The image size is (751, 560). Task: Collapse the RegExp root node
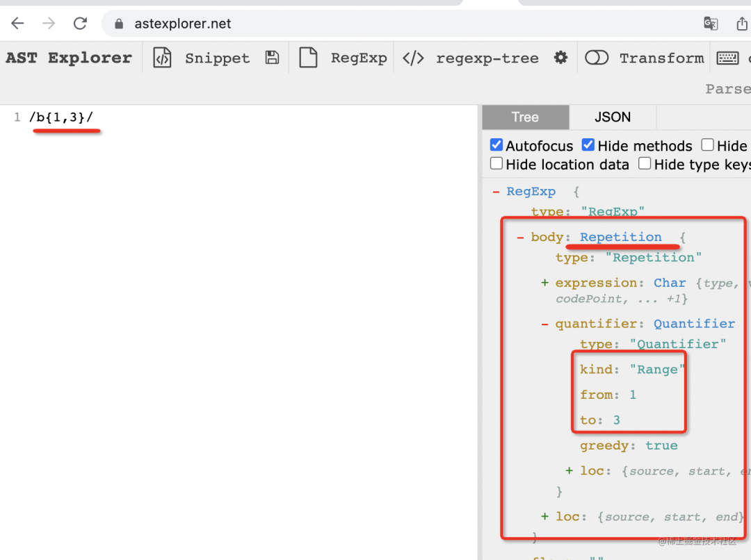click(x=496, y=192)
